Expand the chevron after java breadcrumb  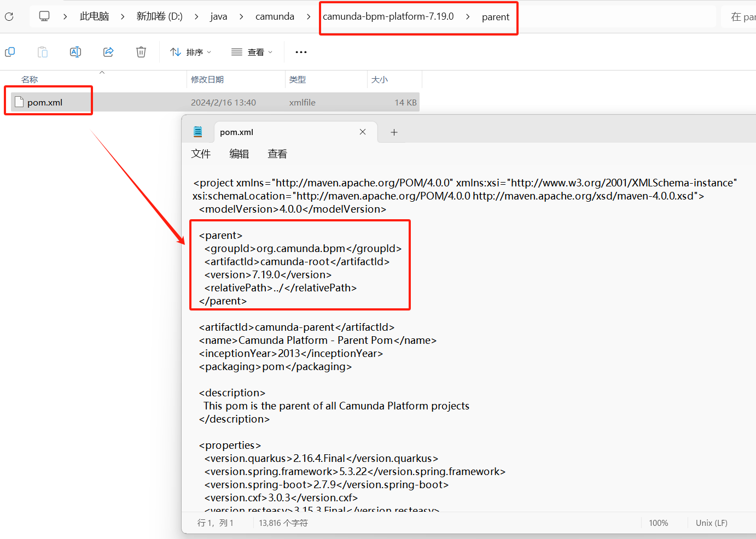coord(241,16)
